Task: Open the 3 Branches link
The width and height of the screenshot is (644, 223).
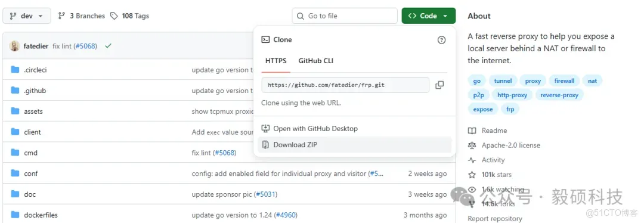Action: click(x=82, y=16)
